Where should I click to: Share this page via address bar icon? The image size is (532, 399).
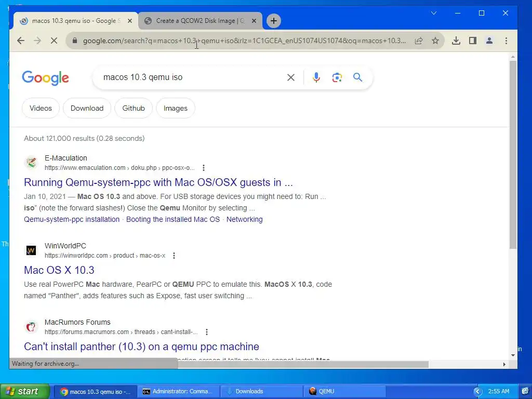(x=419, y=41)
